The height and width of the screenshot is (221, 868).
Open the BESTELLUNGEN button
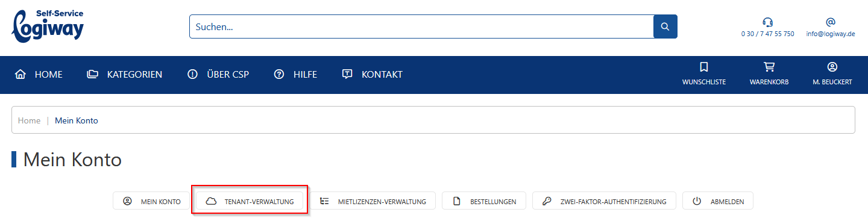click(x=484, y=201)
